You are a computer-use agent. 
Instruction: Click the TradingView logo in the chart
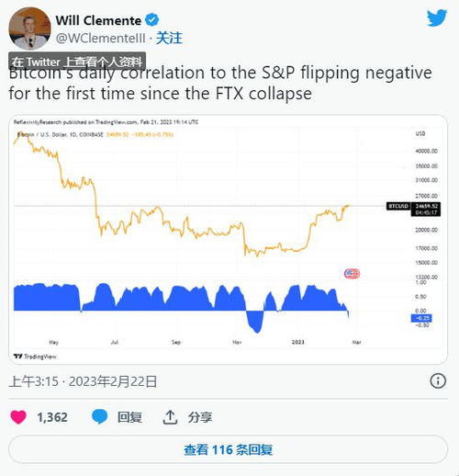click(x=35, y=357)
